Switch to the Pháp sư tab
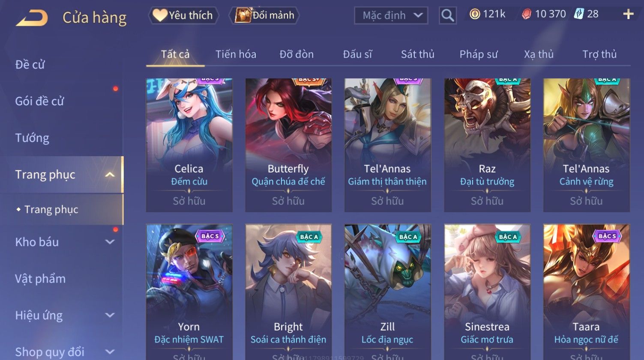Screen dimensions: 644x360 [479, 54]
